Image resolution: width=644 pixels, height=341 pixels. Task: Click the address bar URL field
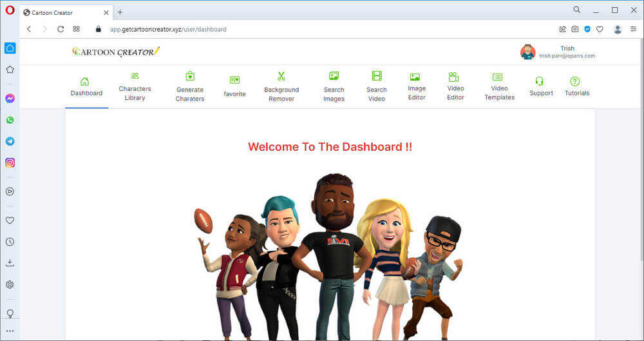click(x=168, y=29)
